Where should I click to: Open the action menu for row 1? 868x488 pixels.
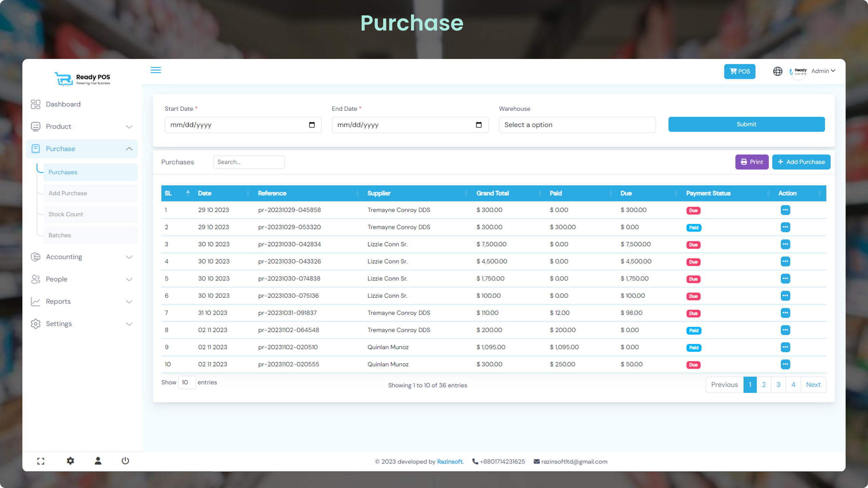coord(786,210)
